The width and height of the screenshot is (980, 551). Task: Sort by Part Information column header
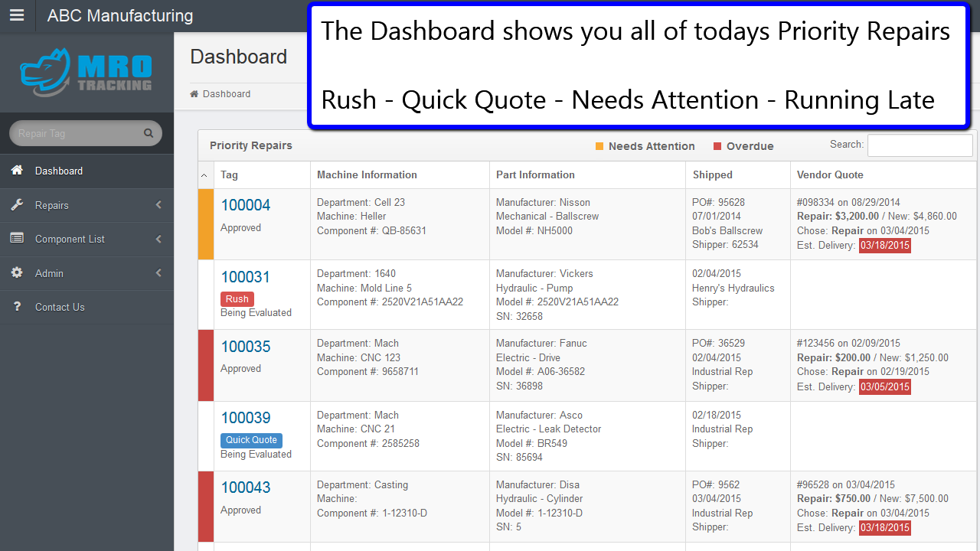click(x=587, y=175)
